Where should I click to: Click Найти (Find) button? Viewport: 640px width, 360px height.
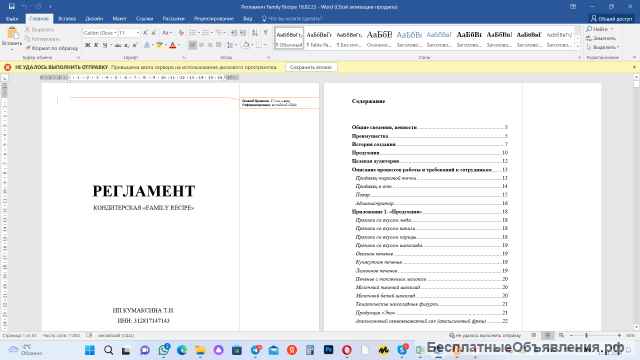(600, 29)
